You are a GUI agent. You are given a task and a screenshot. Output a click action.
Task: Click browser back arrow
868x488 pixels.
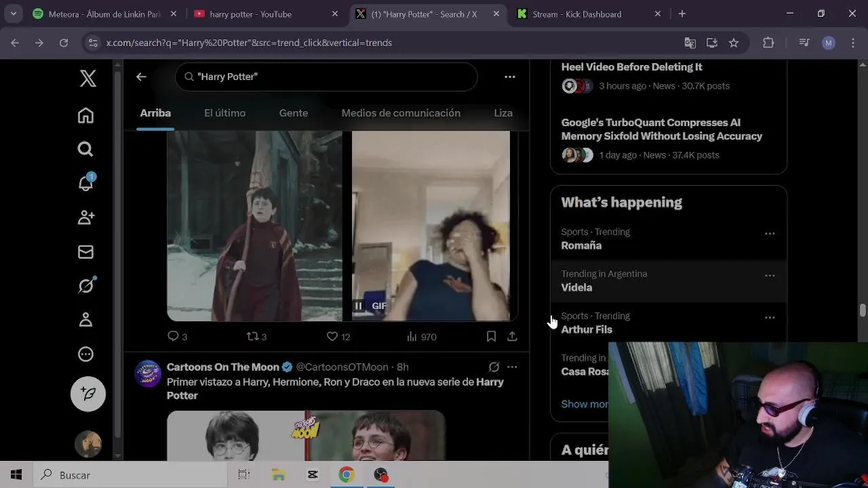(x=15, y=43)
